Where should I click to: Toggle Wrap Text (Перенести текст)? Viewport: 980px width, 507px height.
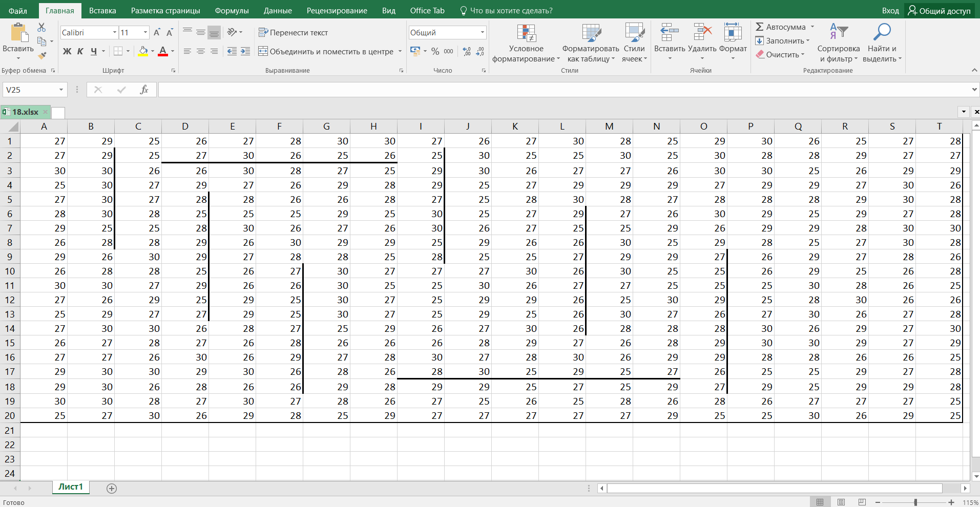click(294, 32)
